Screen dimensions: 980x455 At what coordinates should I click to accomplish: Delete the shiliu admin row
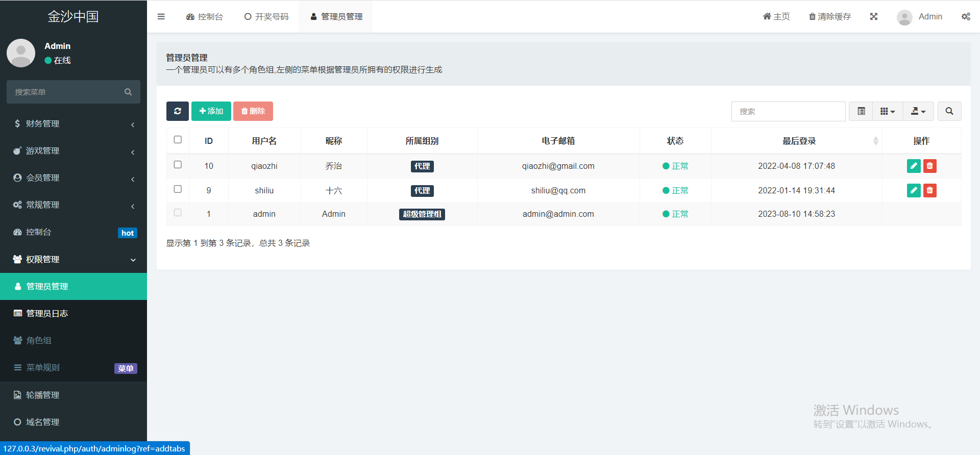[930, 190]
